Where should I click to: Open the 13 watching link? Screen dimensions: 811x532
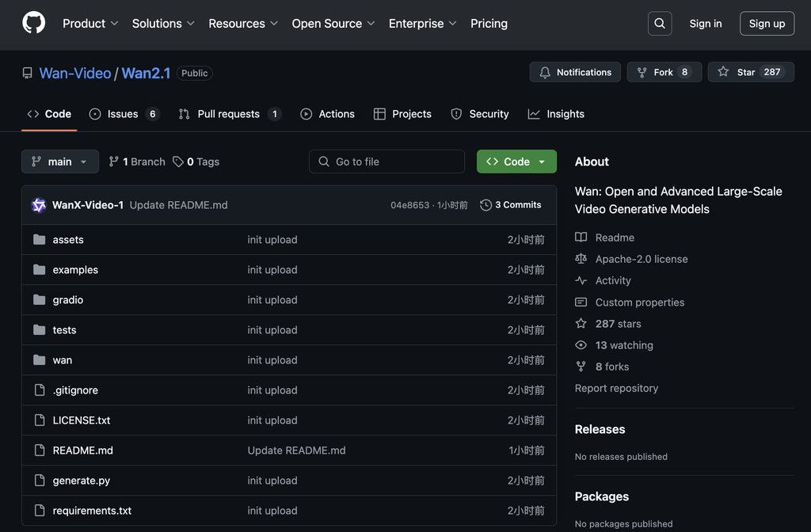tap(624, 345)
